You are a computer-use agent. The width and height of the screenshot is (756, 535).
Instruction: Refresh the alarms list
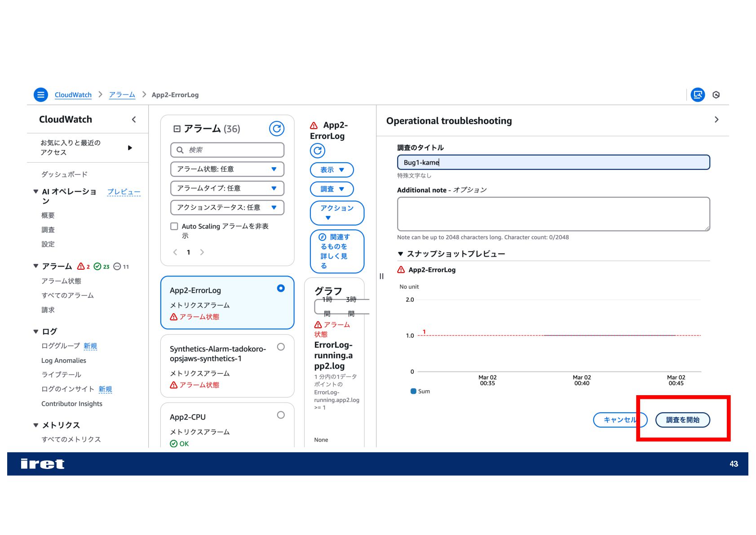point(277,129)
